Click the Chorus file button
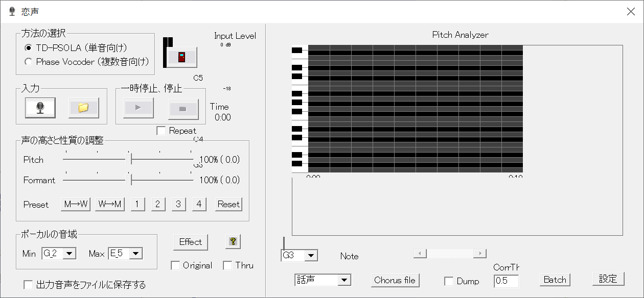The height and width of the screenshot is (298, 644). 395,280
